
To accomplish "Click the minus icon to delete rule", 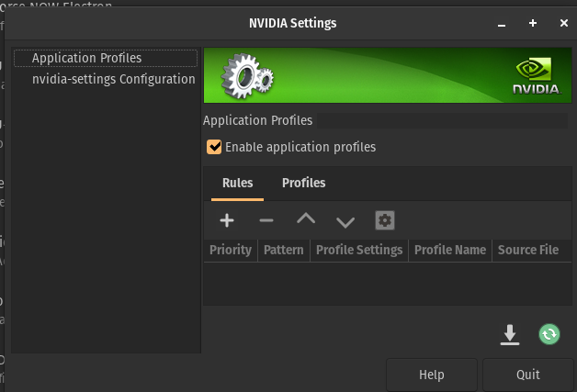I will click(266, 220).
